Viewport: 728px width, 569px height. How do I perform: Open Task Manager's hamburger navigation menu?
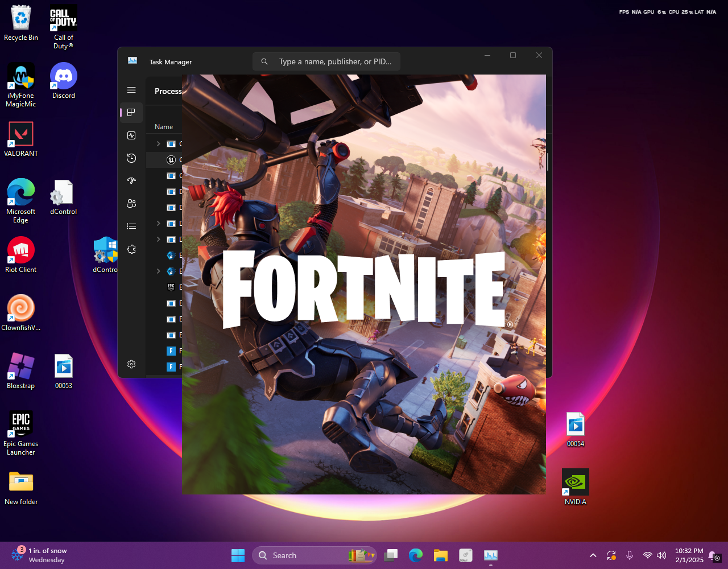point(131,90)
